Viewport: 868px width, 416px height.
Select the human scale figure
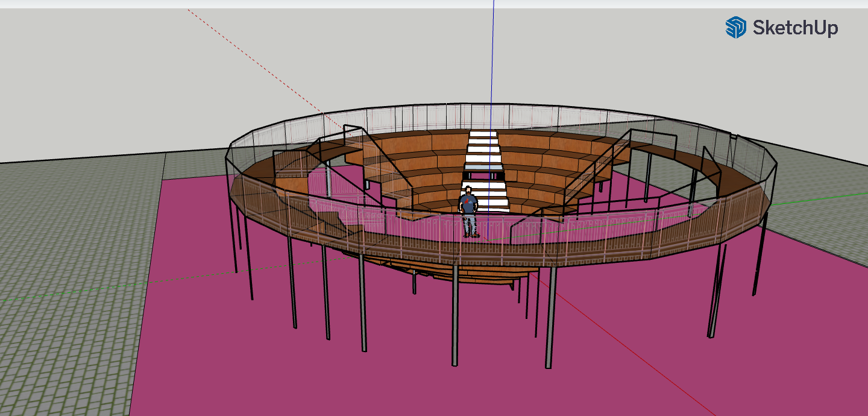(468, 212)
